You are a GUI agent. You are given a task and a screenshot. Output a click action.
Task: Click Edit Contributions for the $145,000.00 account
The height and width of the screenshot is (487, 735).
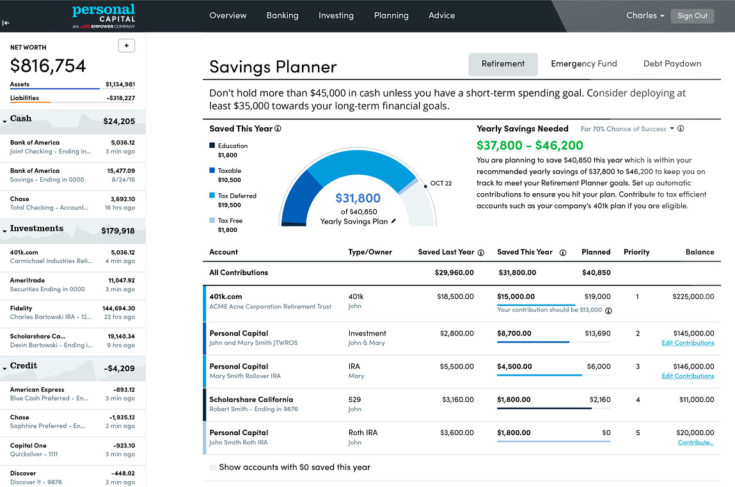[x=688, y=343]
